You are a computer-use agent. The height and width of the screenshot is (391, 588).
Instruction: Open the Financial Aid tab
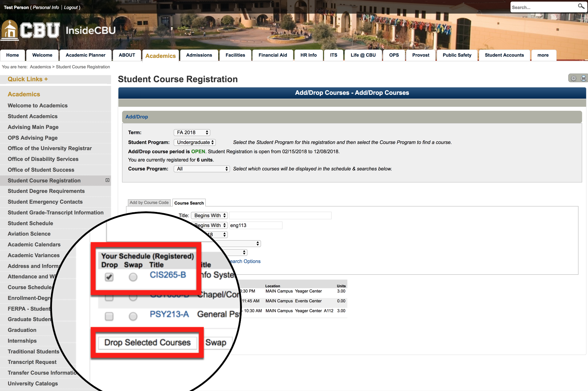tap(272, 55)
